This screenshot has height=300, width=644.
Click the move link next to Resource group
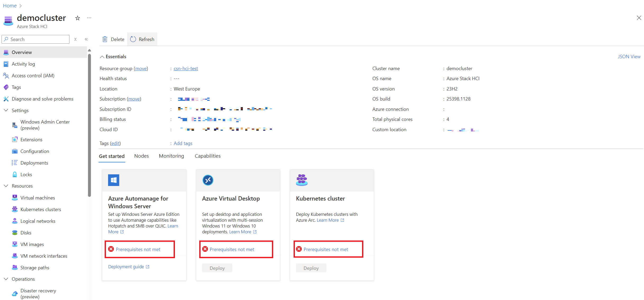141,69
